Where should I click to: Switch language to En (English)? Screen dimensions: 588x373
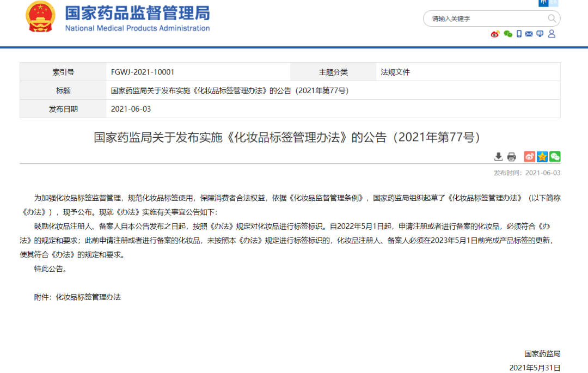(x=554, y=3)
